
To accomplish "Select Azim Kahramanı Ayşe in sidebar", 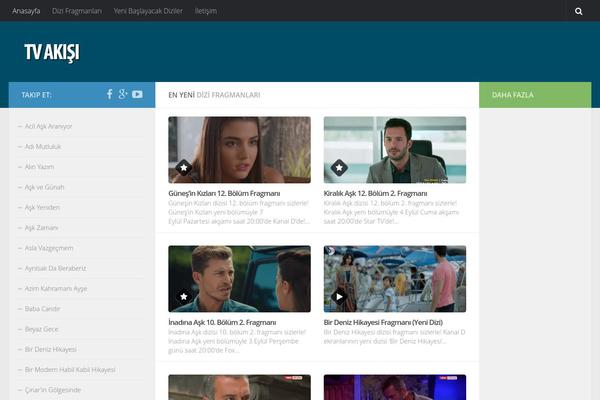I will (56, 289).
